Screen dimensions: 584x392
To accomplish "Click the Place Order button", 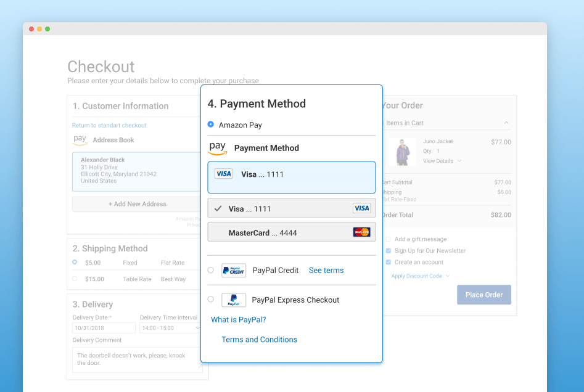I will 484,295.
